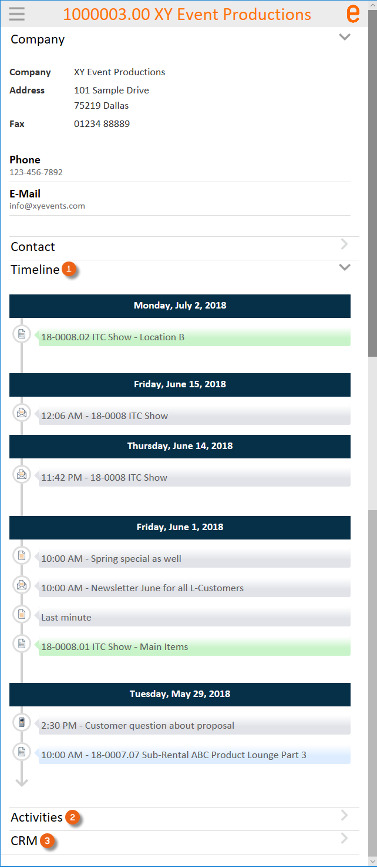Collapse the Company section
Viewport: 377px width, 868px height.
click(345, 38)
